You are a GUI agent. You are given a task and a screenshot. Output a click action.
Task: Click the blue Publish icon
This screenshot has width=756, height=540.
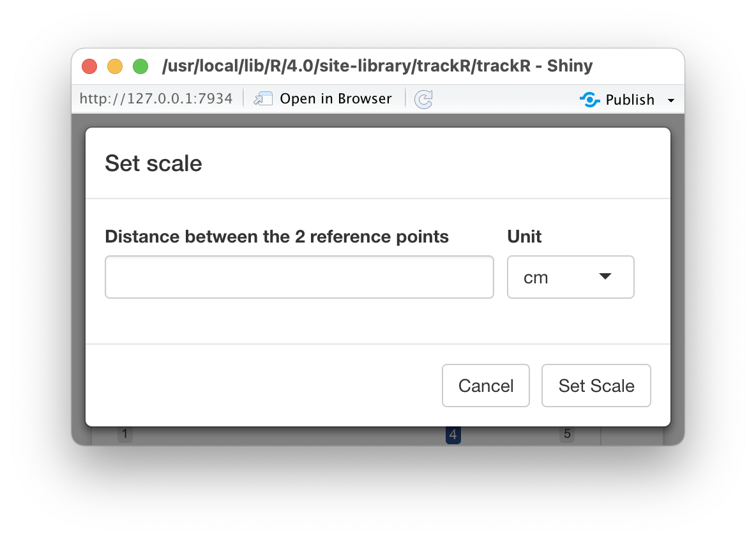click(589, 100)
